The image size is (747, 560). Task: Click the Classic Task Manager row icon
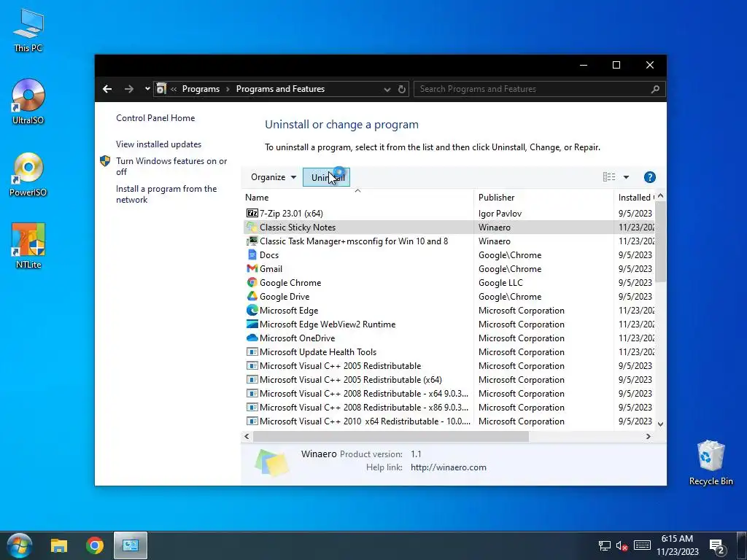tap(252, 241)
